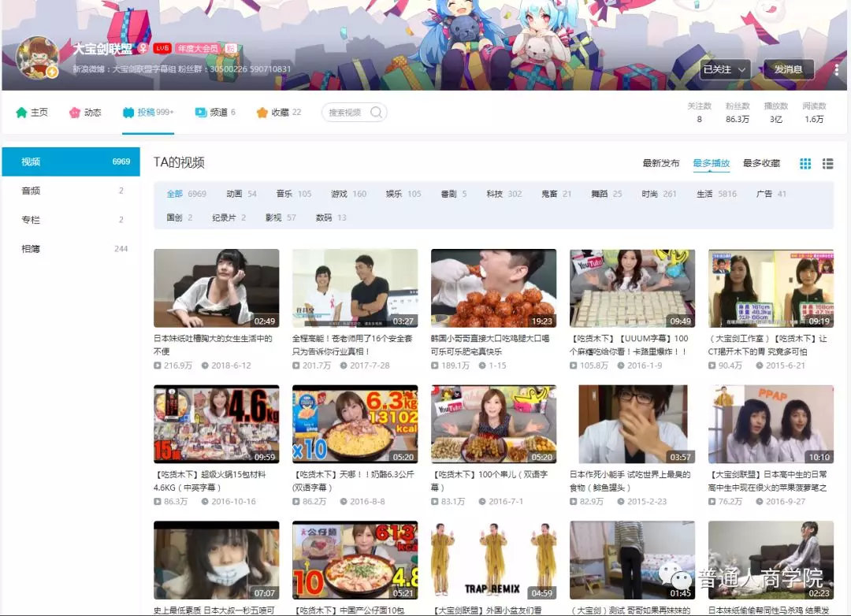
Task: Open the 07:07 video thumbnail
Action: (x=217, y=561)
